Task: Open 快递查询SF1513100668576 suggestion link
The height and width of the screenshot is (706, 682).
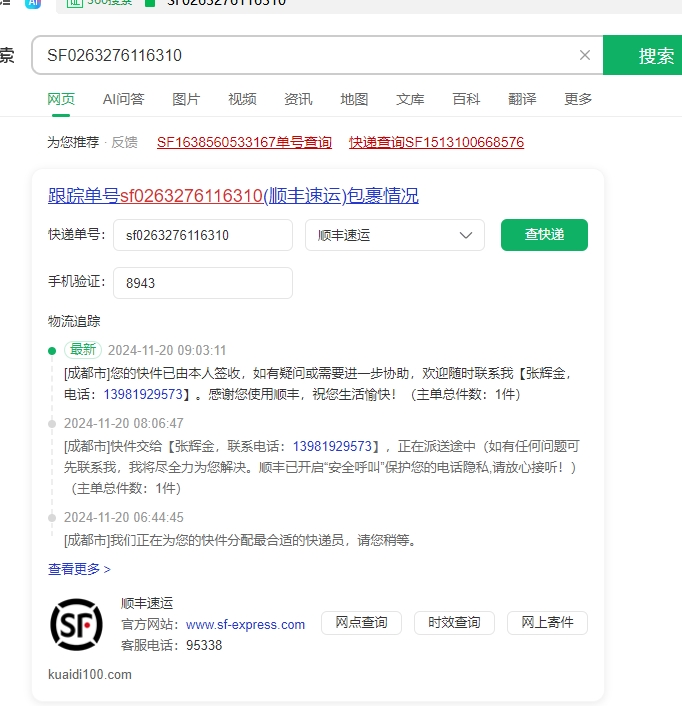Action: [x=436, y=142]
